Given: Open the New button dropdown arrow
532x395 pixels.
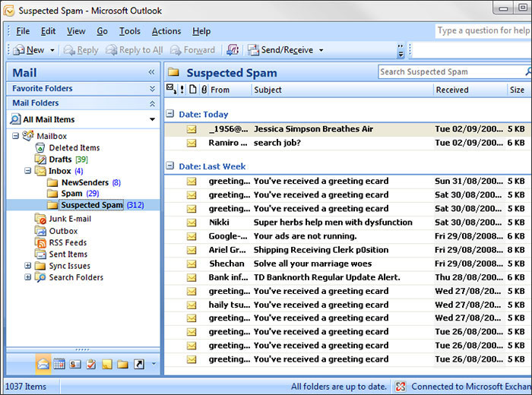Looking at the screenshot, I should (52, 50).
